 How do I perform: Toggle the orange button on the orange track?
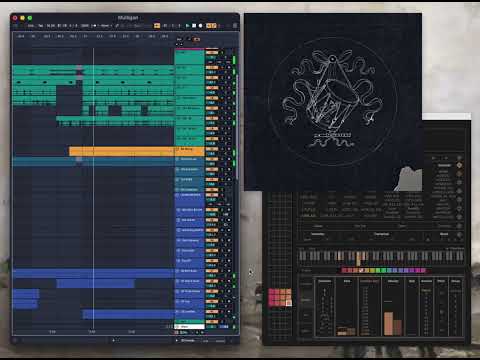(212, 149)
